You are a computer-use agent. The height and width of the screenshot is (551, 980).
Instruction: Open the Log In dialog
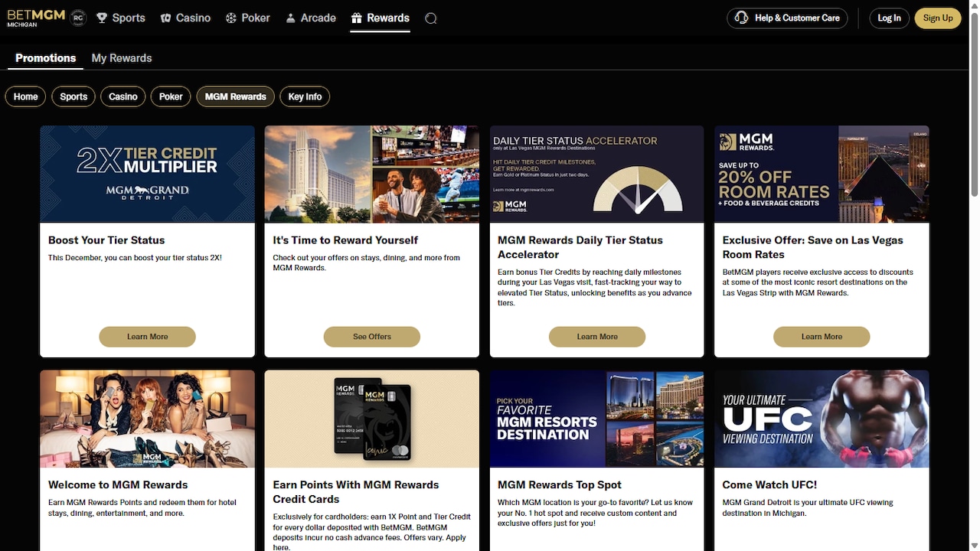click(x=889, y=18)
